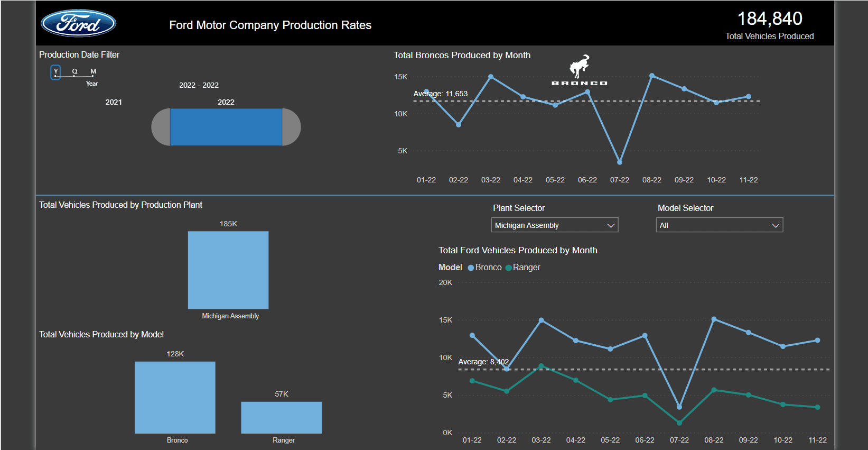868x450 pixels.
Task: Open the Model Selector dropdown
Action: [720, 225]
